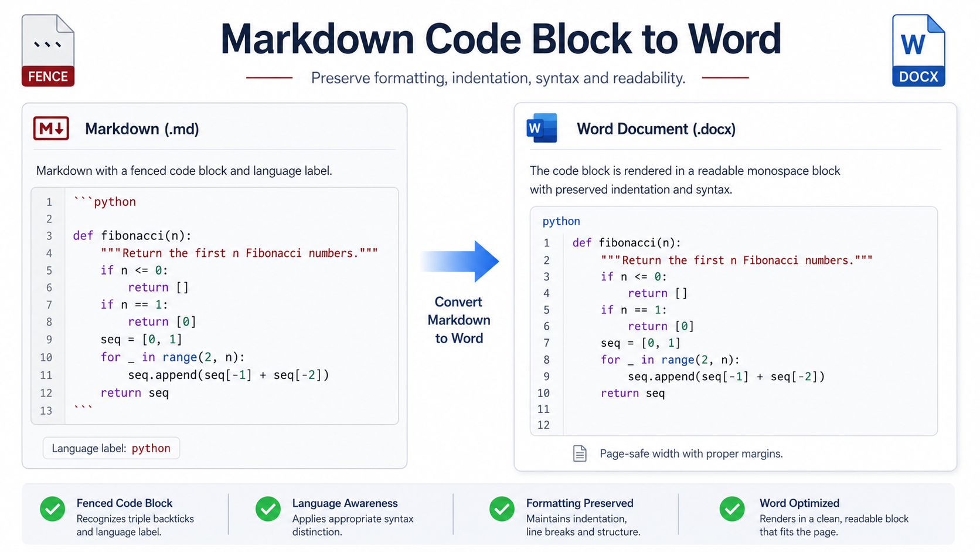This screenshot has width=980, height=552.
Task: Click line number 13 in Markdown gutter
Action: 46,411
